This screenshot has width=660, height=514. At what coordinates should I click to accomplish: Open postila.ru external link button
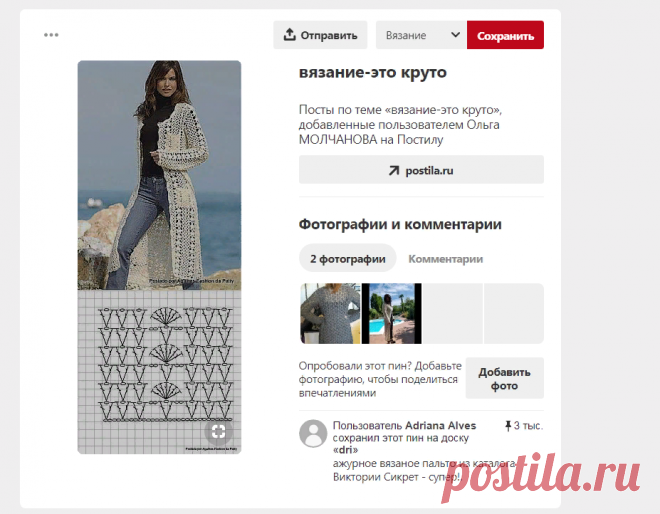pos(421,170)
